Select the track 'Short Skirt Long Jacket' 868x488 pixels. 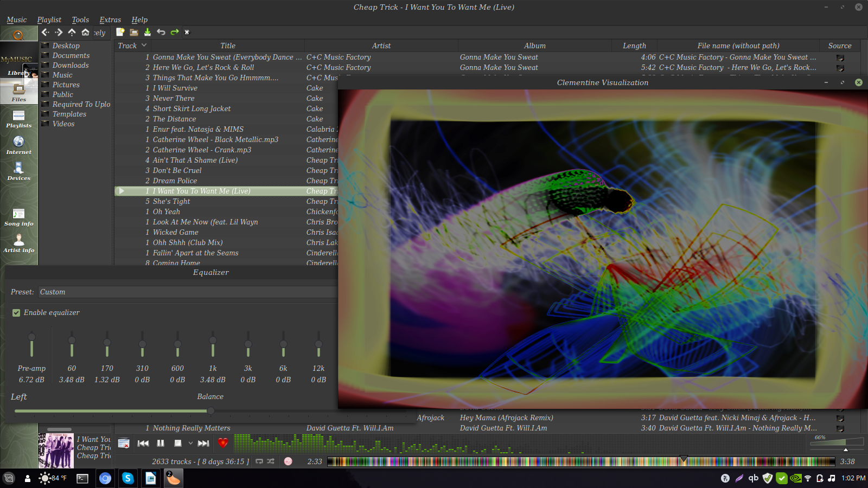tap(192, 108)
